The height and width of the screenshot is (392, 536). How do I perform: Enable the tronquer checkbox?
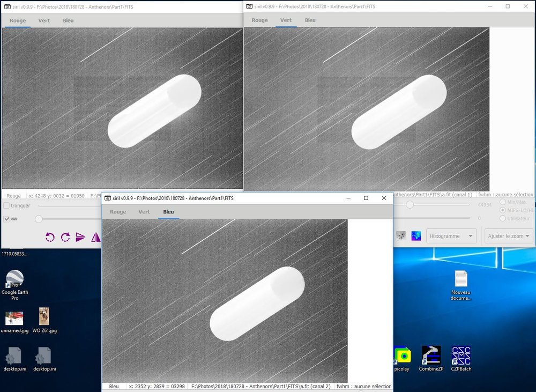pyautogui.click(x=6, y=205)
